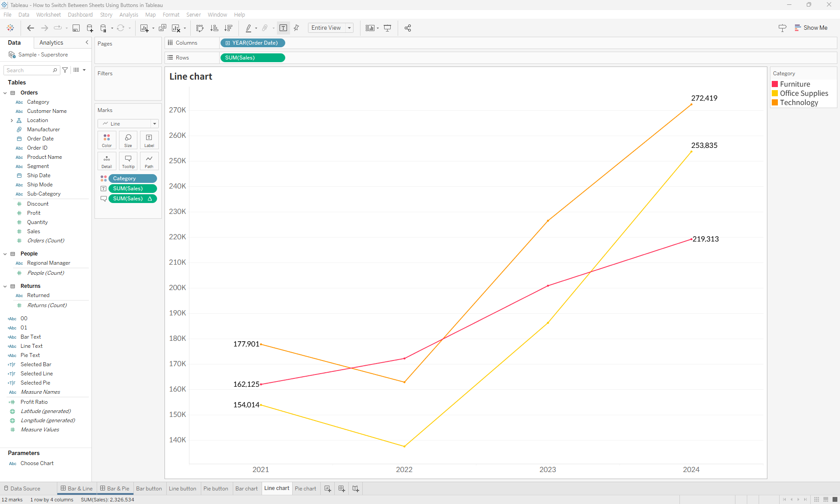Switch to the Bar chart sheet tab
This screenshot has height=504, width=840.
pyautogui.click(x=246, y=489)
